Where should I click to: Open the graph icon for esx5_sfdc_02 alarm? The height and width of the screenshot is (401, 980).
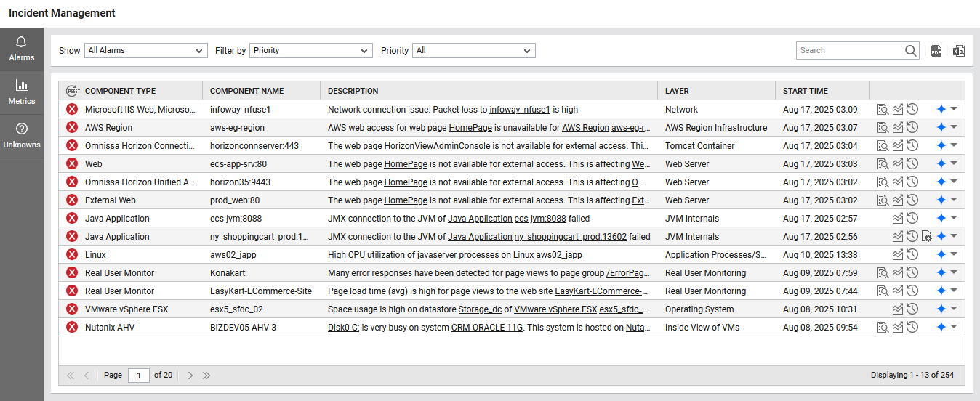pos(898,309)
